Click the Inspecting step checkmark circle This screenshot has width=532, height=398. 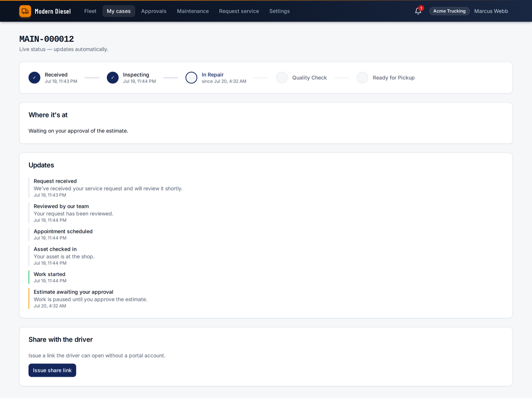[113, 78]
